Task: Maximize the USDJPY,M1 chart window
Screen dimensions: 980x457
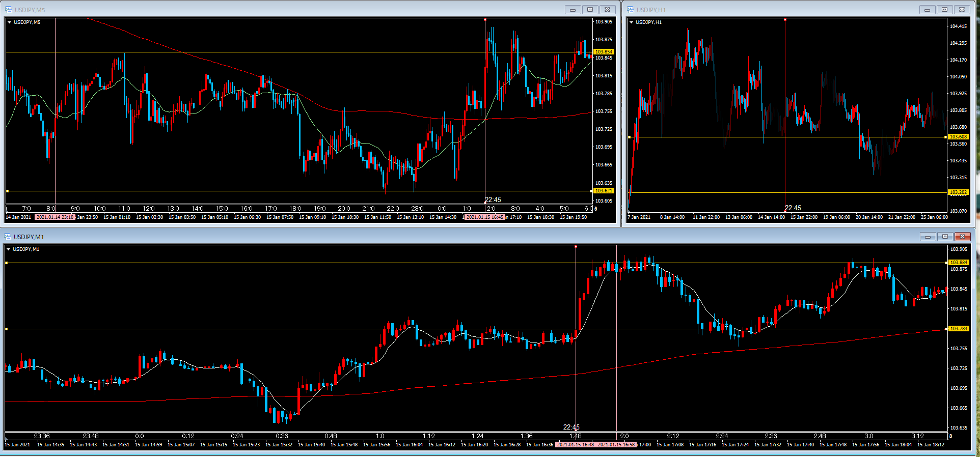Action: 945,237
